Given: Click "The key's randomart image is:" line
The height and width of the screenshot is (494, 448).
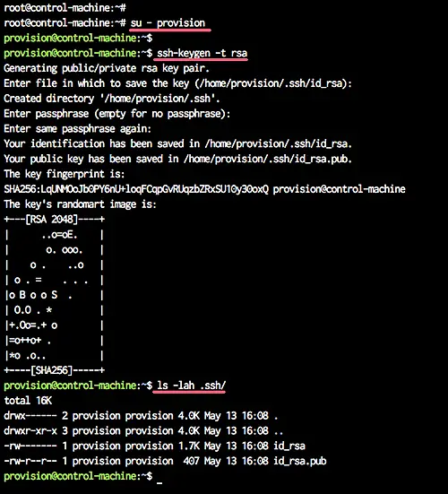Looking at the screenshot, I should (80, 204).
